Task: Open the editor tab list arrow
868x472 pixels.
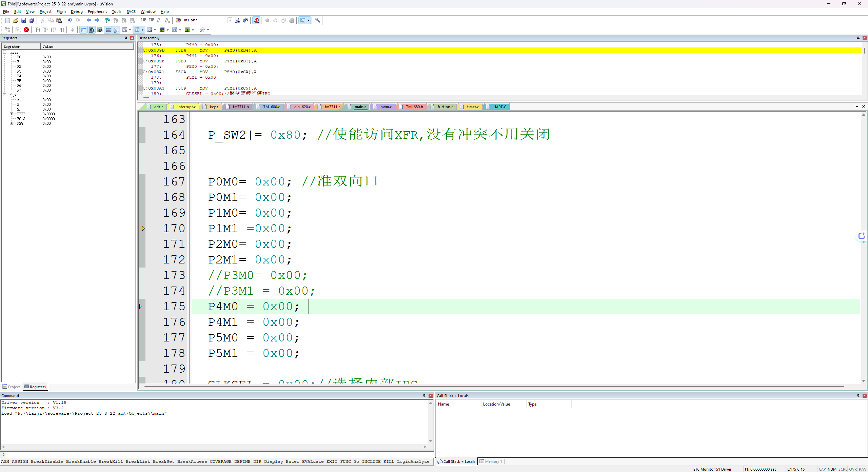Action: click(857, 106)
